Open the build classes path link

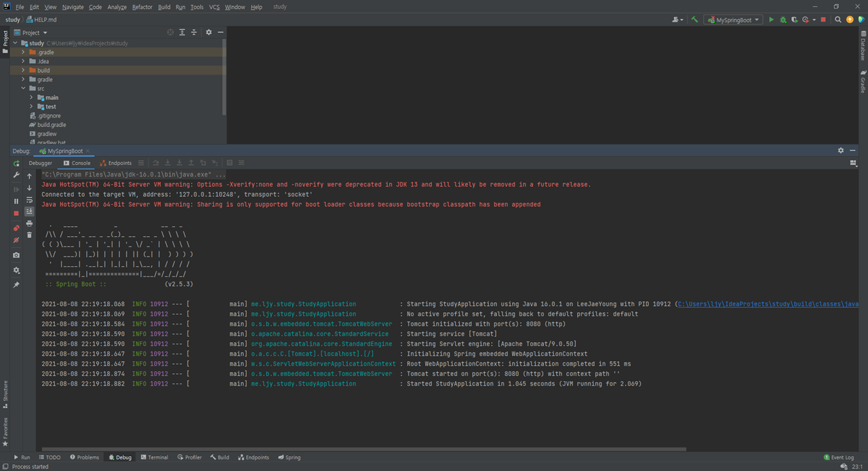768,304
